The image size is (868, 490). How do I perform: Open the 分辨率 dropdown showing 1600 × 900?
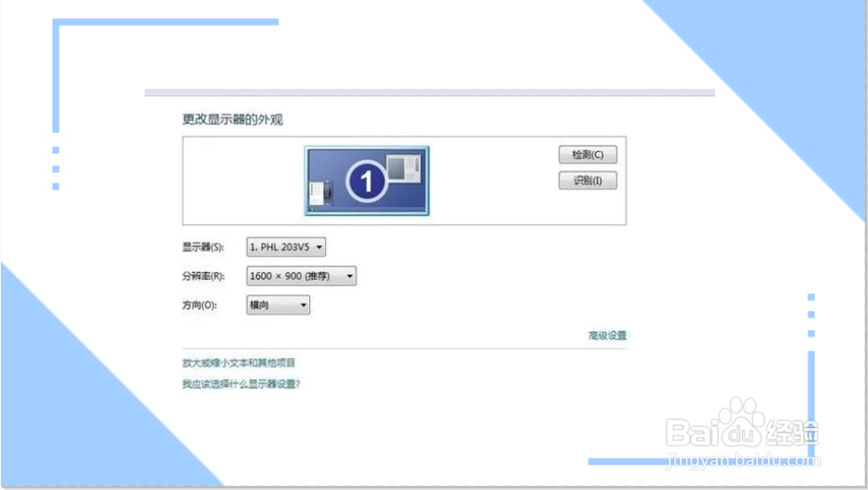click(301, 276)
